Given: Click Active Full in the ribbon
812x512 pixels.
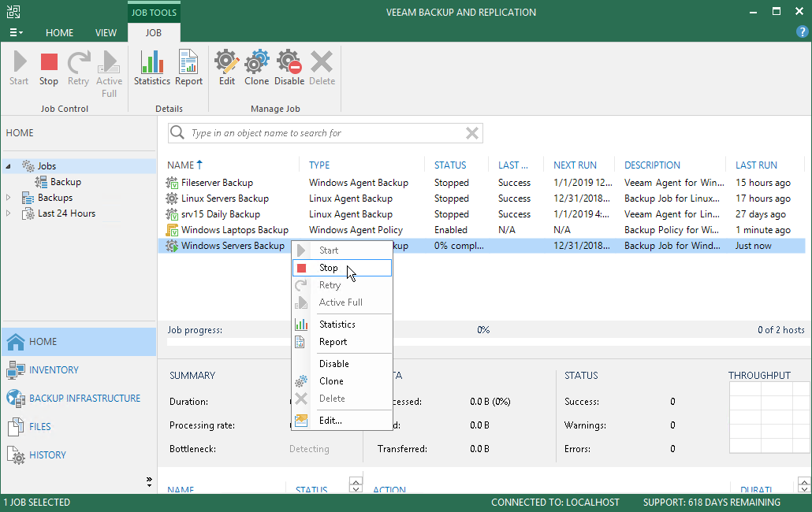Looking at the screenshot, I should tap(110, 74).
